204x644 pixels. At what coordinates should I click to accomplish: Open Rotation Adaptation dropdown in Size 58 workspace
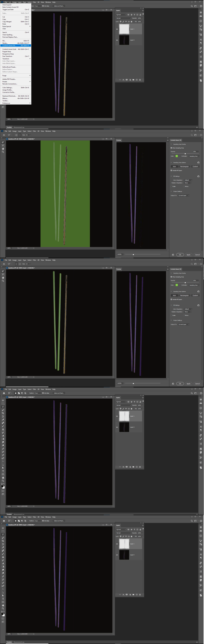point(188,183)
